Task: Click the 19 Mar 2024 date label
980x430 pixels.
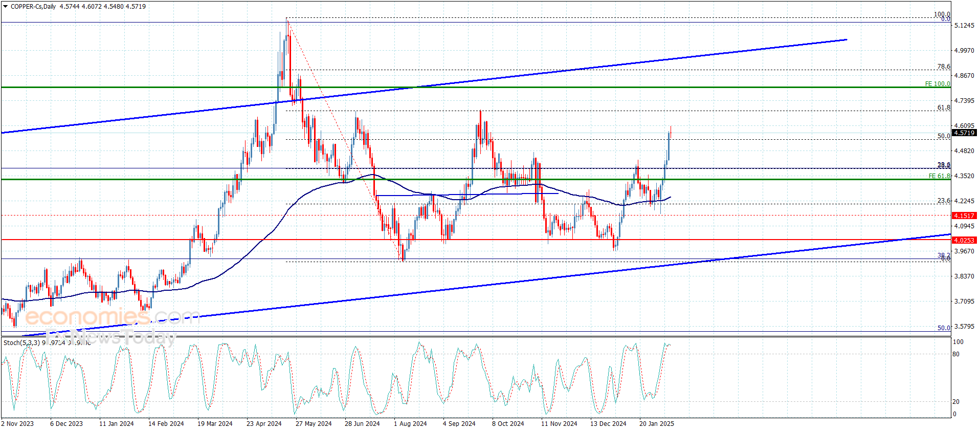Action: click(x=215, y=424)
